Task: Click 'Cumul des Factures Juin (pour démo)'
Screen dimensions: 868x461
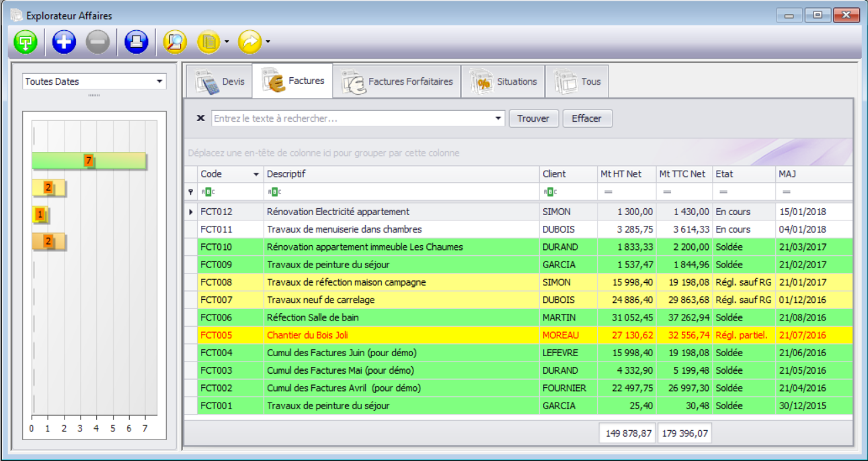Action: (342, 353)
